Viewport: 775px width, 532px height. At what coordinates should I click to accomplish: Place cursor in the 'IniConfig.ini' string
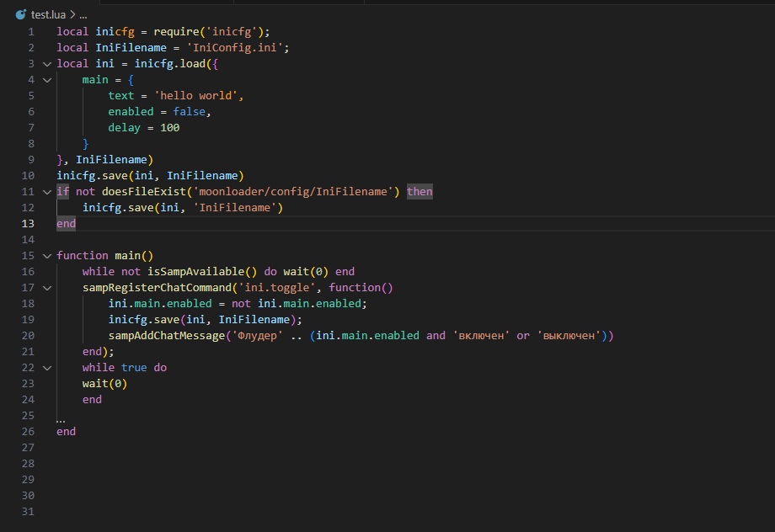tap(243, 48)
